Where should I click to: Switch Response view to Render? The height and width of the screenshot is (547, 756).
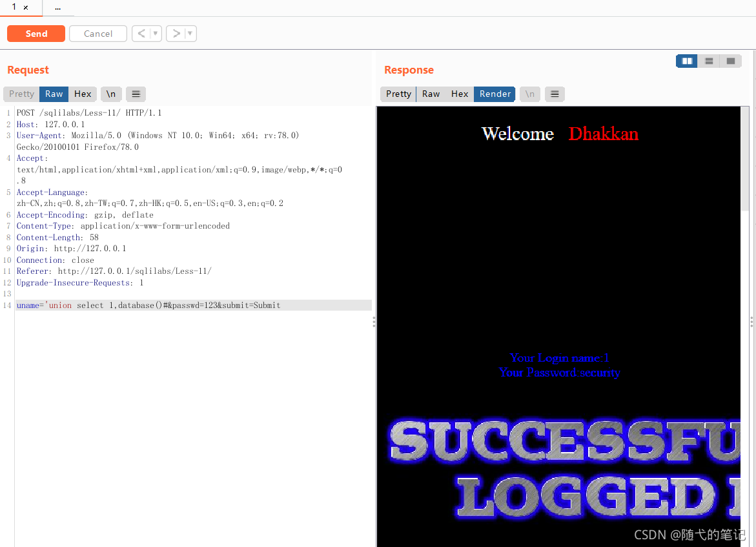coord(495,94)
